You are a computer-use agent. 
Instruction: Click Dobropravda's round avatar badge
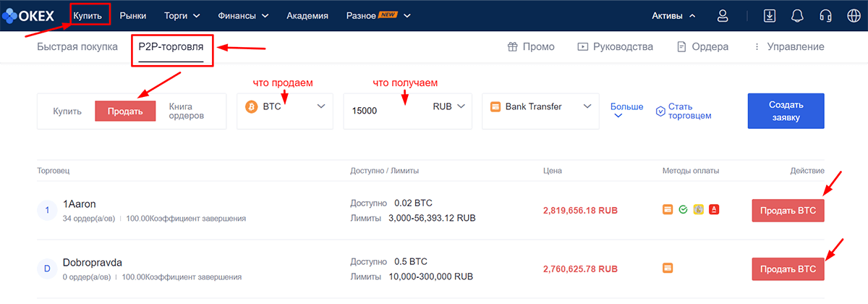pos(47,269)
